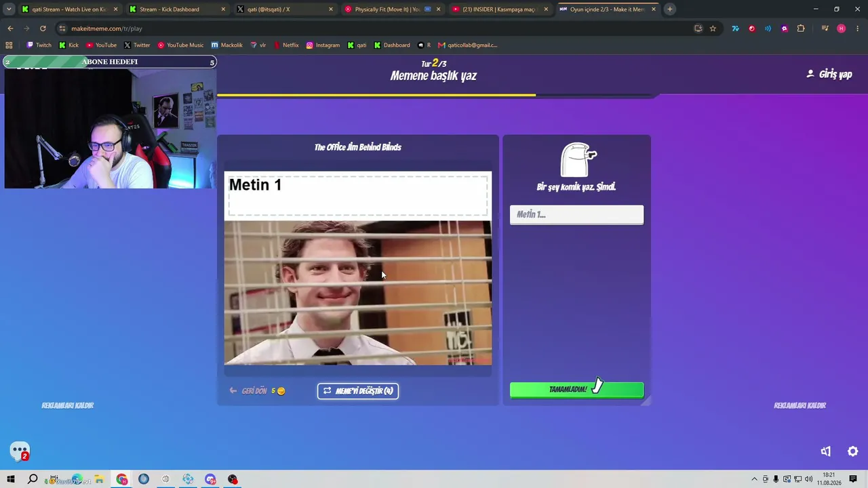Open the qati bookmark

click(357, 45)
